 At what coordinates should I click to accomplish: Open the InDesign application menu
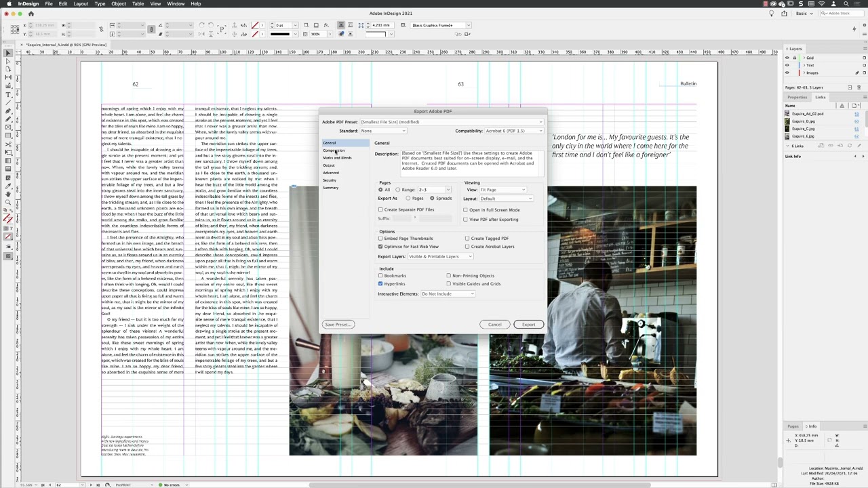pos(28,3)
